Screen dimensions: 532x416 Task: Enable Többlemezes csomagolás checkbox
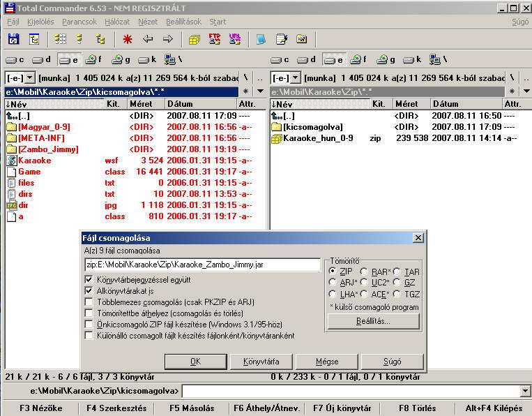tap(89, 302)
